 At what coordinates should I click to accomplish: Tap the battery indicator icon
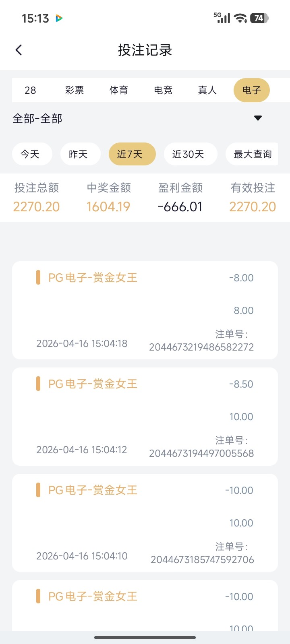[259, 18]
